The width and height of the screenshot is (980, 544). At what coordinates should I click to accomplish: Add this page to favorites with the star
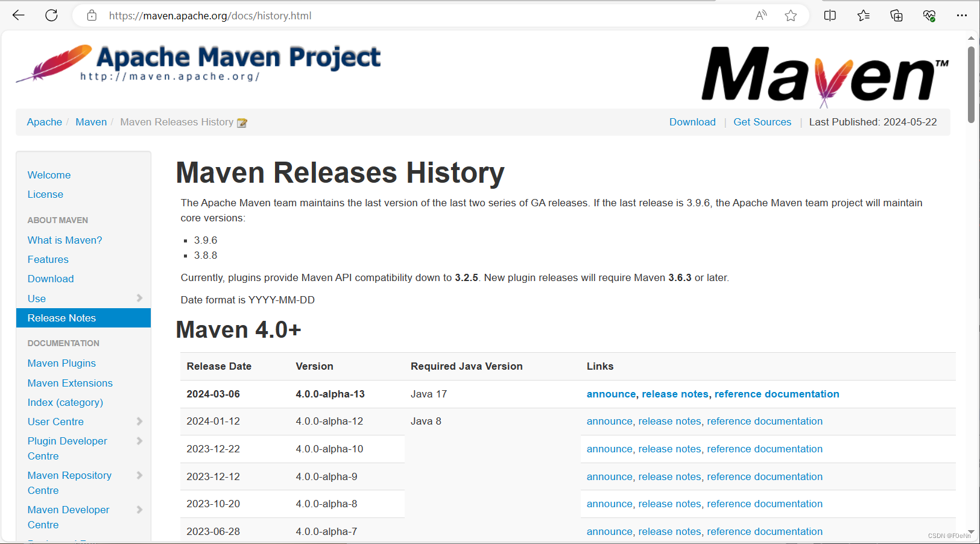[791, 15]
